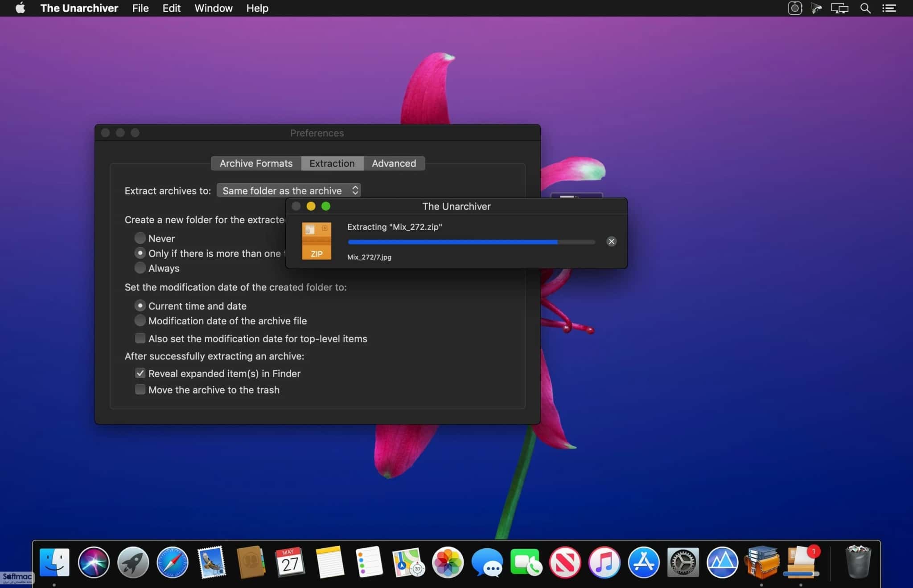913x588 pixels.
Task: Minimize The Unarchiver extraction window
Action: pos(311,206)
